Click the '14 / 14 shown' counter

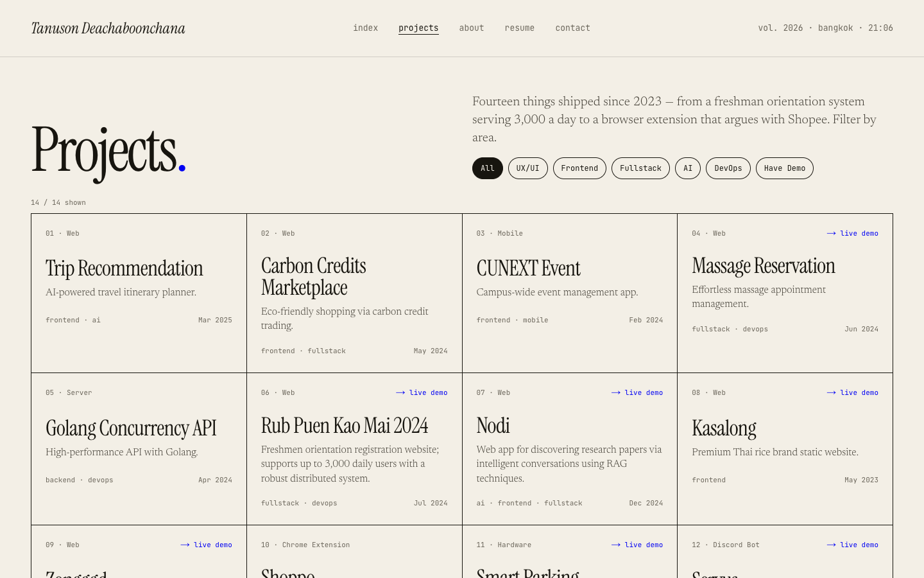pyautogui.click(x=58, y=202)
